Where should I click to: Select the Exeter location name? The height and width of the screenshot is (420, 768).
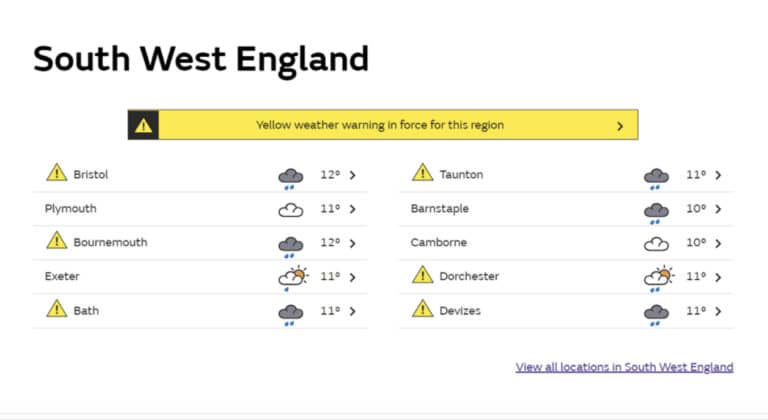tap(62, 277)
